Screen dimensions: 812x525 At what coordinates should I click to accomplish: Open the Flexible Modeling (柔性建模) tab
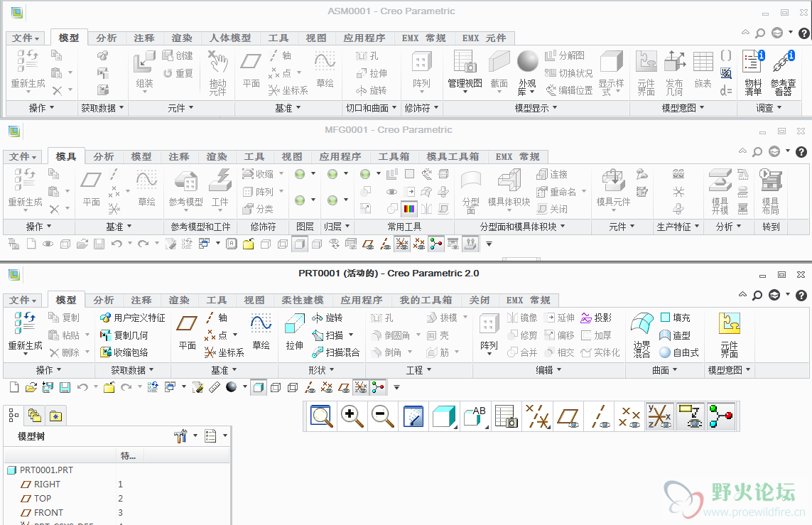point(303,301)
